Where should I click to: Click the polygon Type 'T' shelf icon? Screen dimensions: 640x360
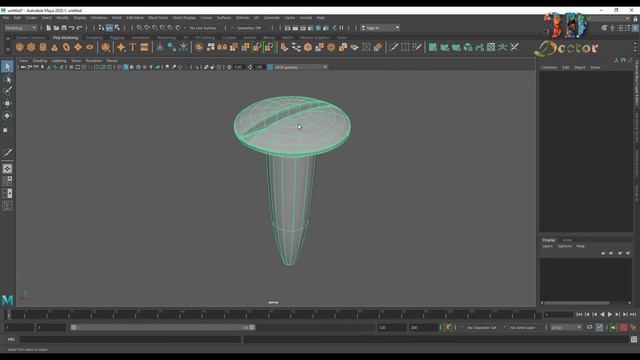pyautogui.click(x=133, y=47)
